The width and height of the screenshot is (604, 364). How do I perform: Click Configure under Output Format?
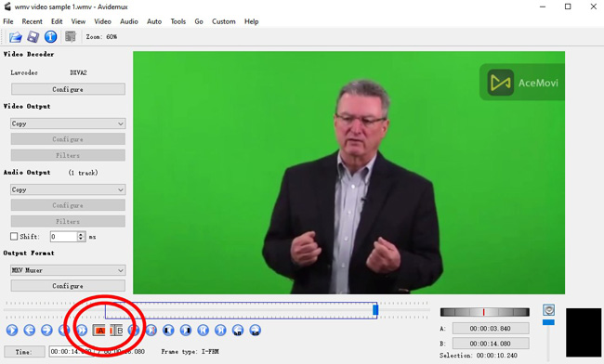click(68, 285)
